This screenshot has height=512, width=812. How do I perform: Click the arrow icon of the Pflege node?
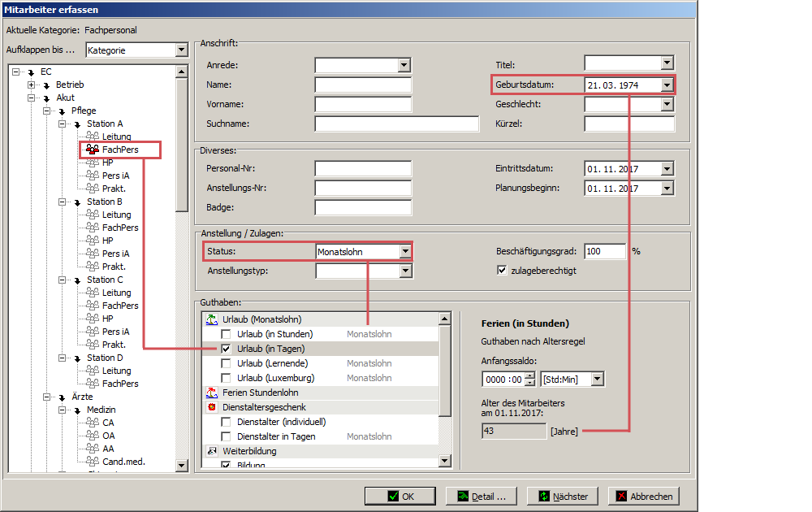tap(63, 111)
